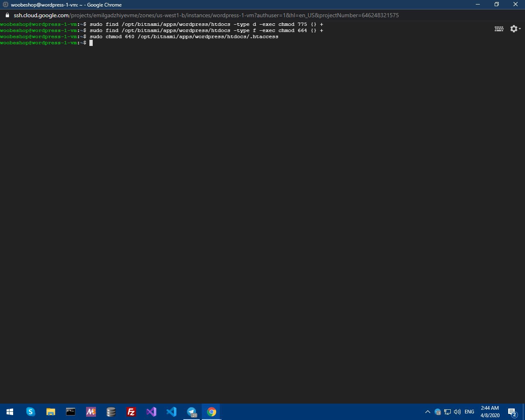This screenshot has width=525, height=420.
Task: Open the Command Prompt taskbar icon
Action: click(71, 412)
